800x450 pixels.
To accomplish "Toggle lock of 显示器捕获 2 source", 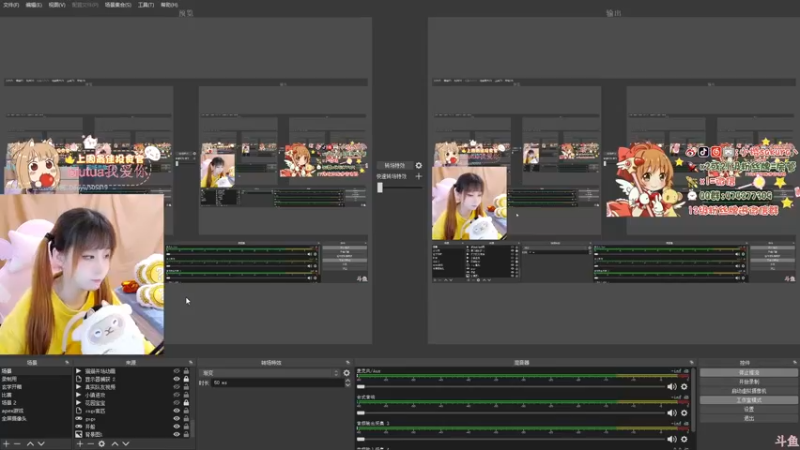I will pyautogui.click(x=186, y=379).
